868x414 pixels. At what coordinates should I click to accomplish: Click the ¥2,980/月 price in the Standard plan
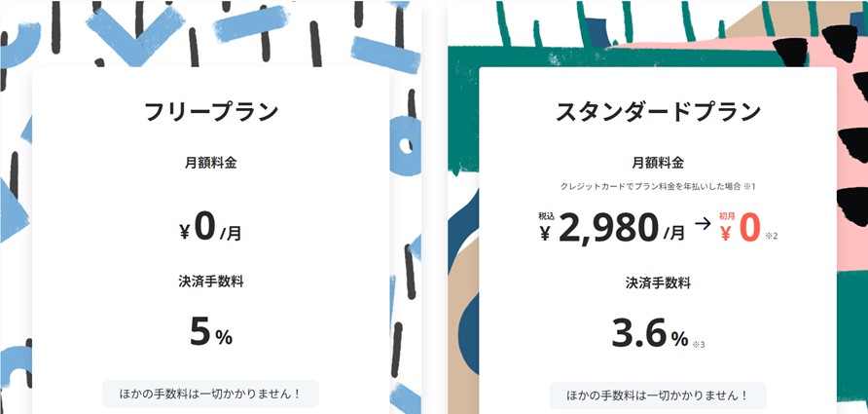click(612, 228)
